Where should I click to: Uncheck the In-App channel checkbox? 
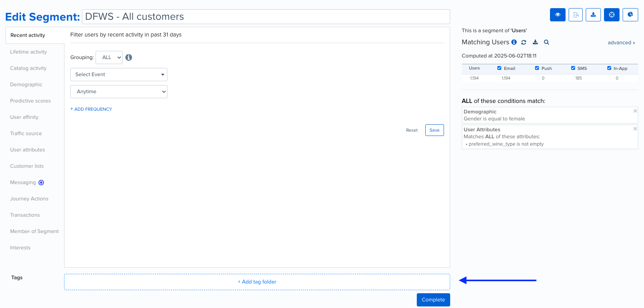609,68
